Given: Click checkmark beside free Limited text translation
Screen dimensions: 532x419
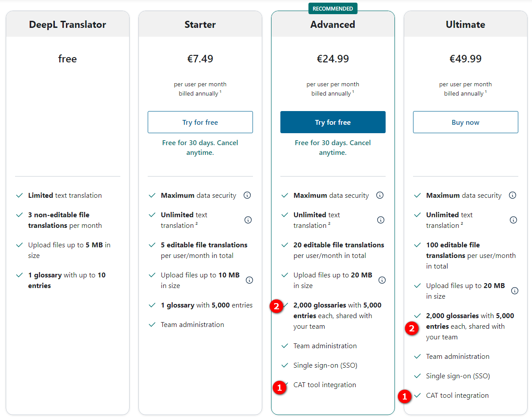Looking at the screenshot, I should pyautogui.click(x=19, y=195).
